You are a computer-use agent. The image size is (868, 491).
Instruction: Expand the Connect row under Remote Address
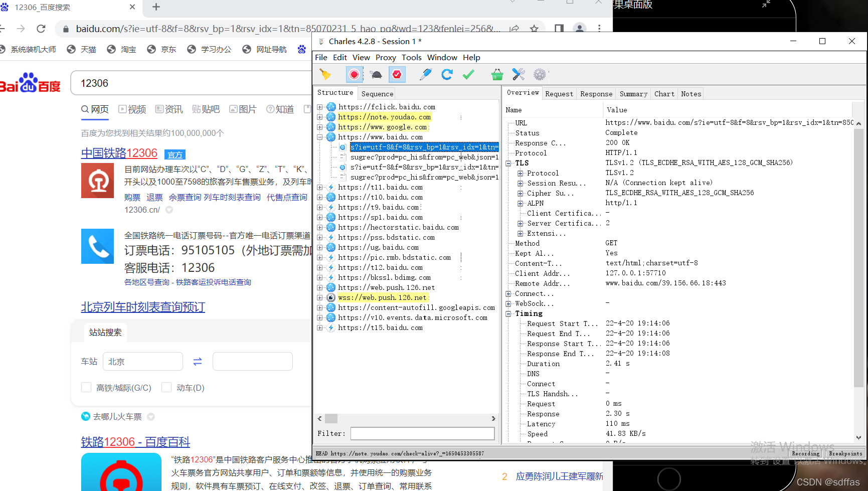coord(508,293)
